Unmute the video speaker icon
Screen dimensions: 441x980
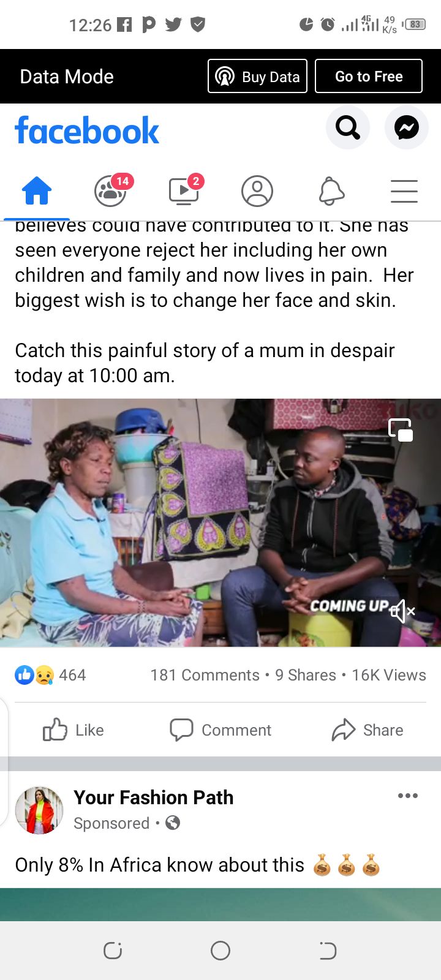point(402,611)
